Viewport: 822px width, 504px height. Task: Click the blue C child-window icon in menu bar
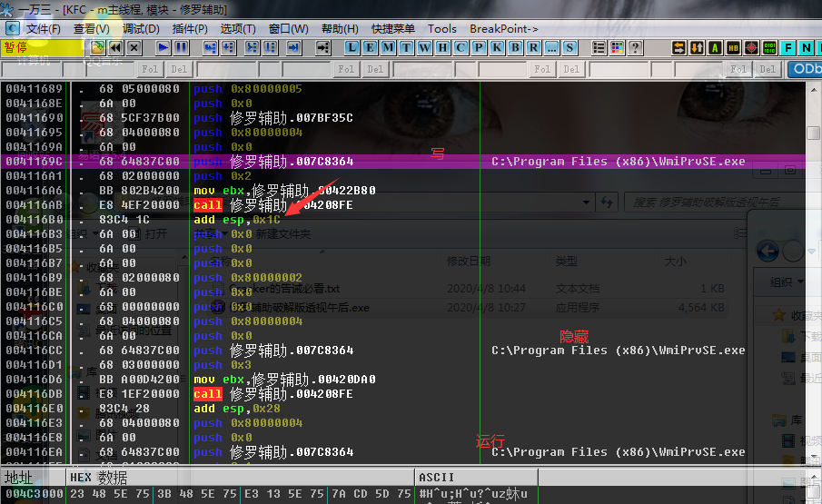point(12,29)
